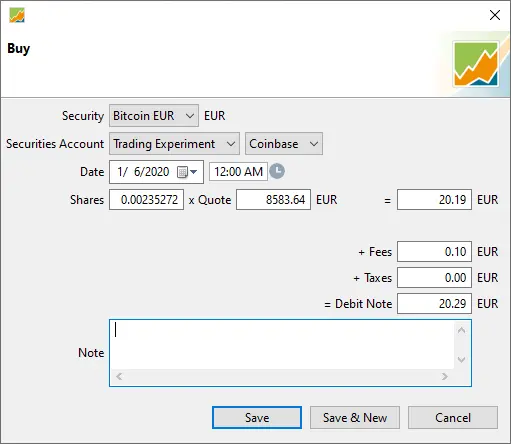
Task: Click the Shares label
Action: click(87, 200)
